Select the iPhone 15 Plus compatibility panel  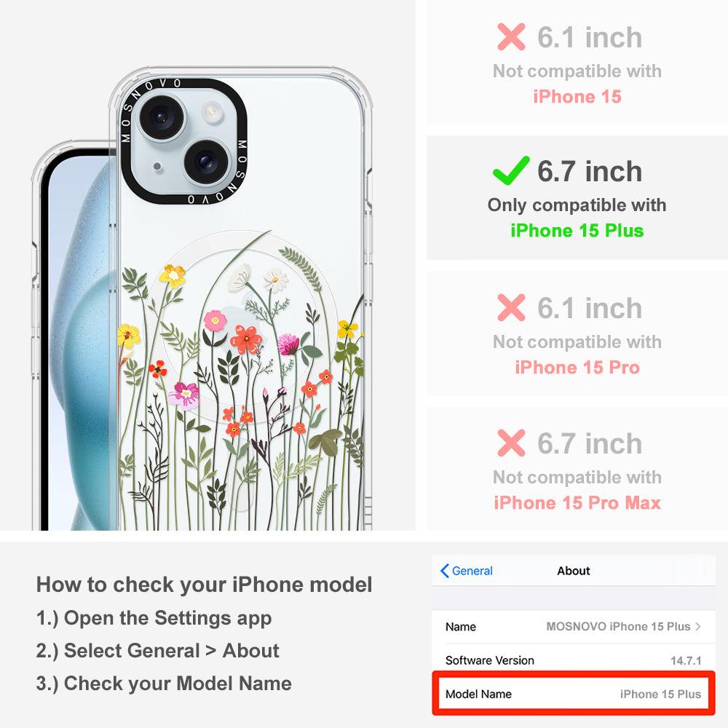pos(577,198)
